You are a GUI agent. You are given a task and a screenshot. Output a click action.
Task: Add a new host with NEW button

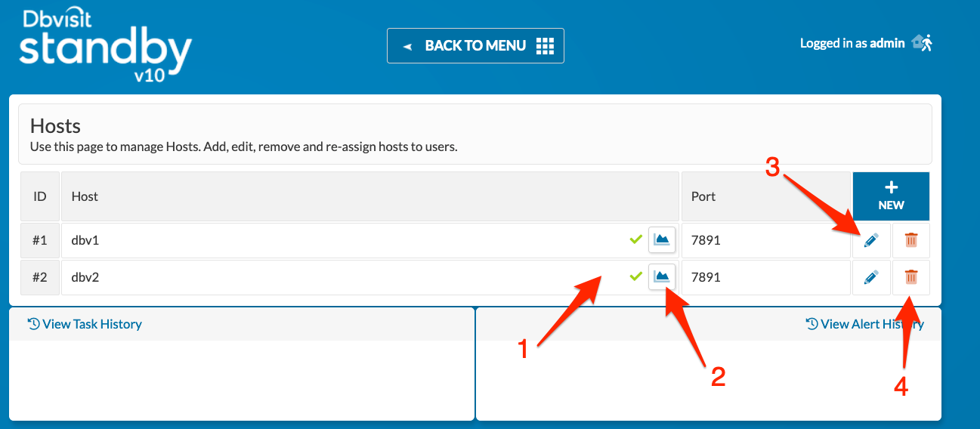click(x=891, y=196)
